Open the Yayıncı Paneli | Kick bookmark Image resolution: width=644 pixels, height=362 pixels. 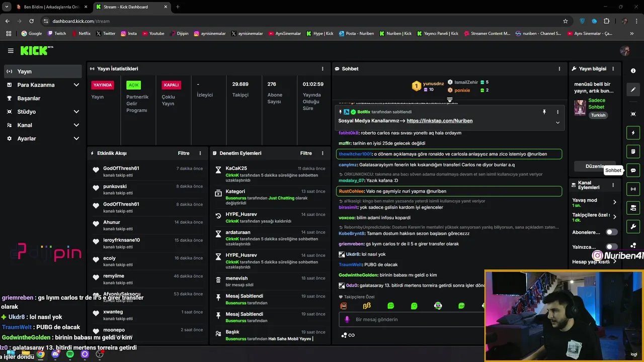pos(437,34)
